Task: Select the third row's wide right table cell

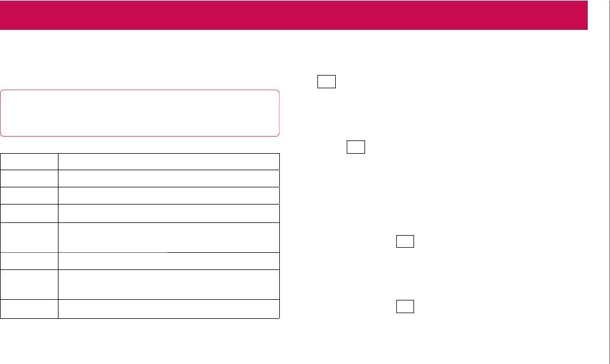Action: pyautogui.click(x=169, y=195)
